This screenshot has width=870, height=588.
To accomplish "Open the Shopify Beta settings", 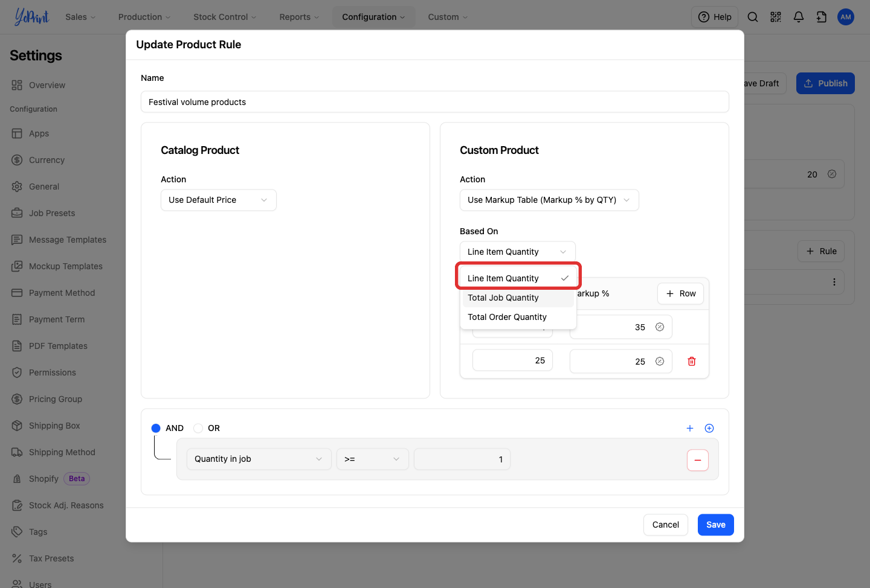I will (x=50, y=479).
